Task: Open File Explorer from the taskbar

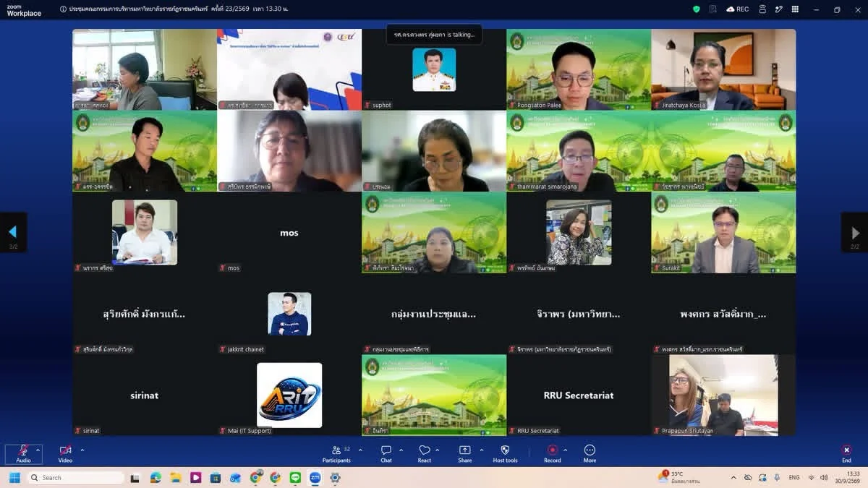Action: (176, 478)
